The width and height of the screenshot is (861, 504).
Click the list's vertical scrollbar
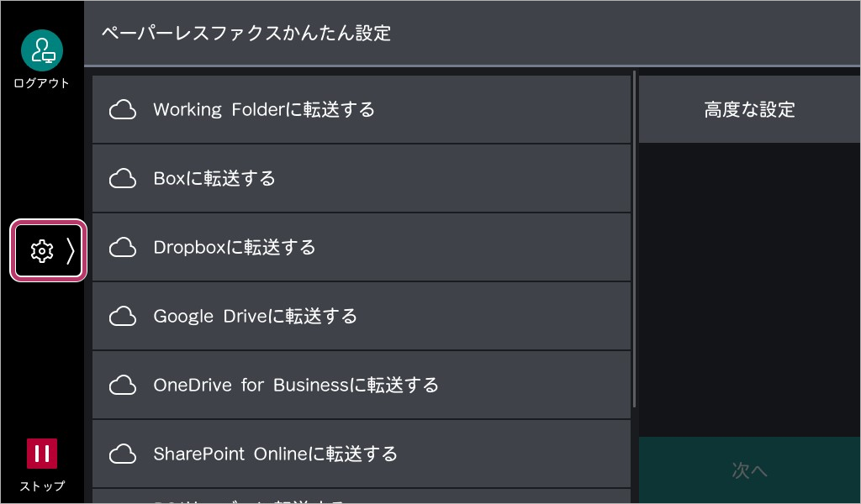[634, 239]
